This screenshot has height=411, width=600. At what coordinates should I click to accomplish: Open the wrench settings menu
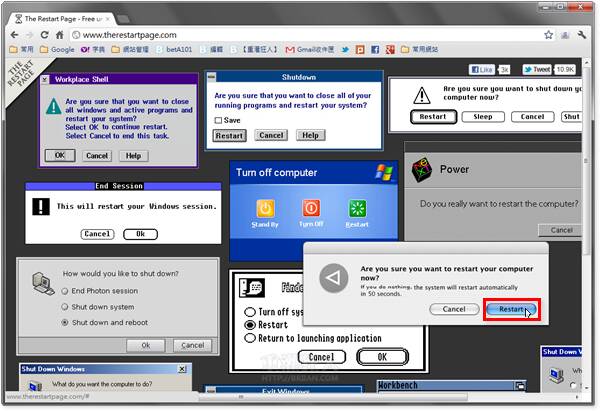(582, 35)
